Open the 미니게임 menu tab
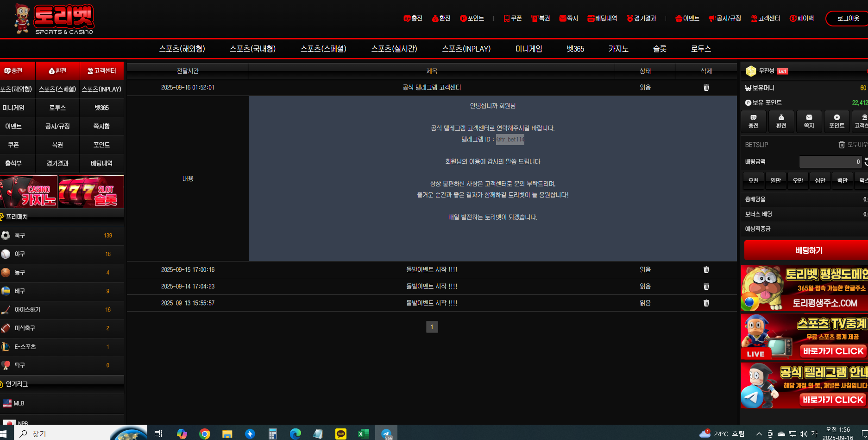868x440 pixels. pyautogui.click(x=528, y=49)
